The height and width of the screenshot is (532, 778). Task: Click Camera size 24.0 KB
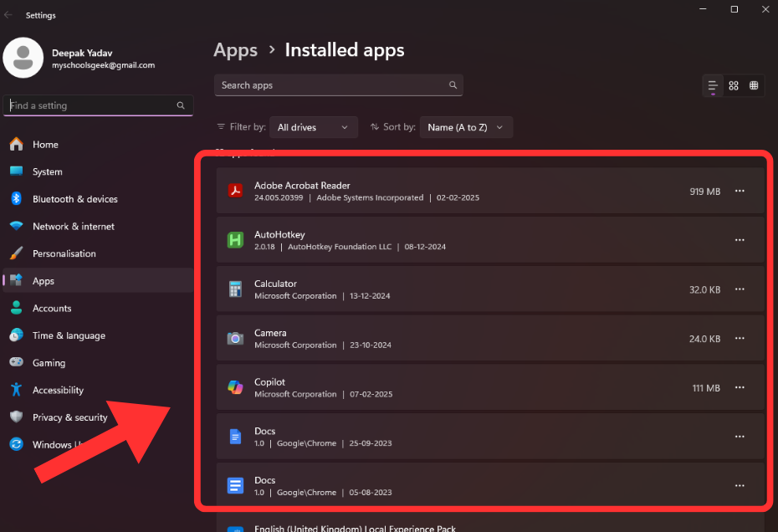(x=704, y=339)
